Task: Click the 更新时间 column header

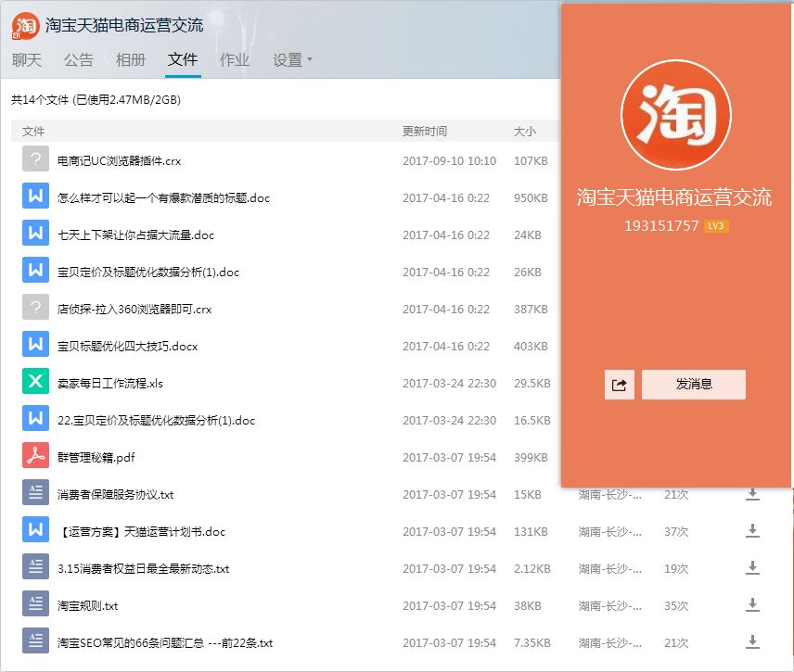Action: click(425, 132)
